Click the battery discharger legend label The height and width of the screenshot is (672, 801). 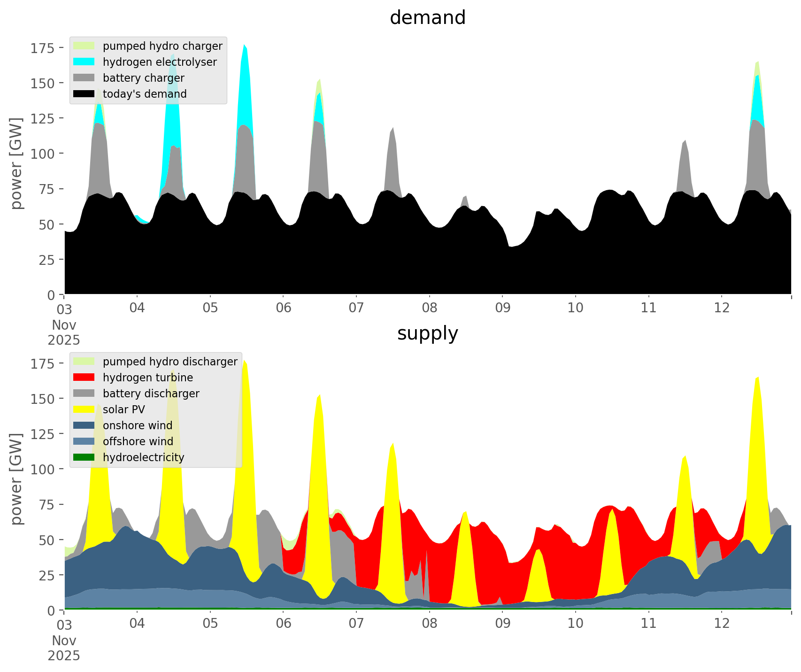151,394
